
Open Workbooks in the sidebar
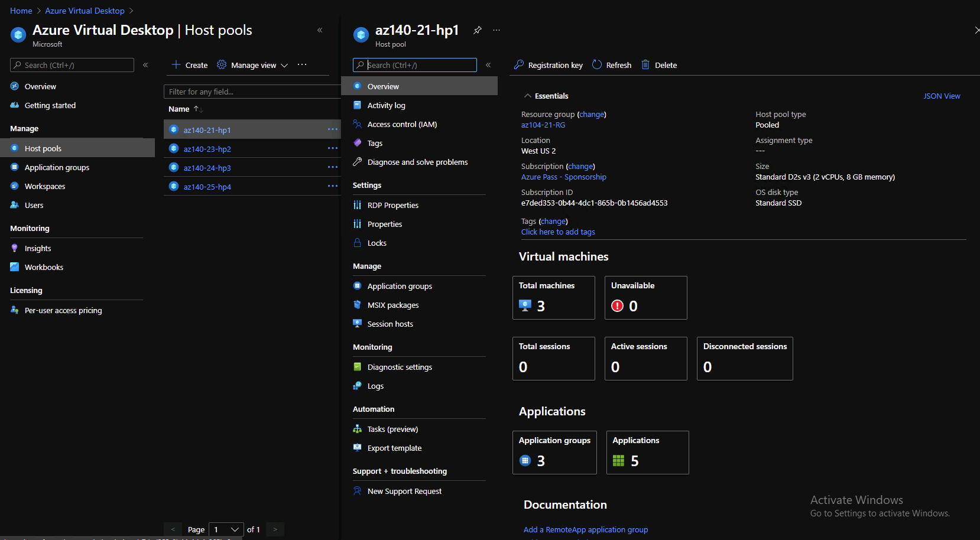tap(44, 267)
